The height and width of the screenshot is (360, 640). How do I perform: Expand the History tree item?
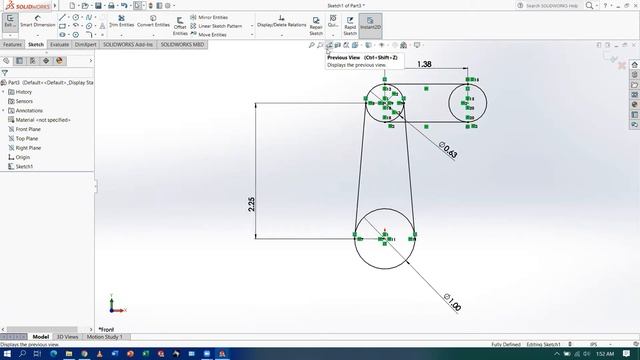point(3,92)
